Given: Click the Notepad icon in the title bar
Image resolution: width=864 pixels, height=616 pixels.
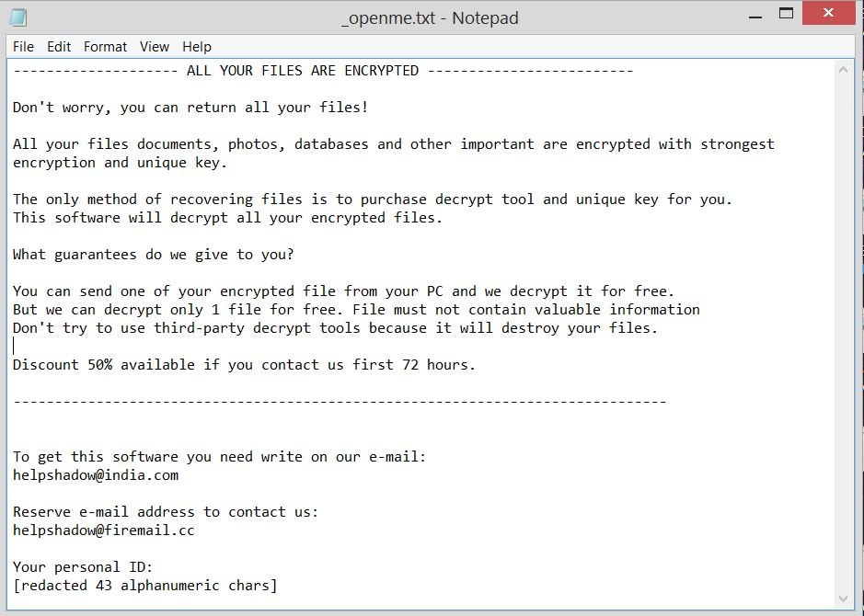Looking at the screenshot, I should tap(18, 17).
